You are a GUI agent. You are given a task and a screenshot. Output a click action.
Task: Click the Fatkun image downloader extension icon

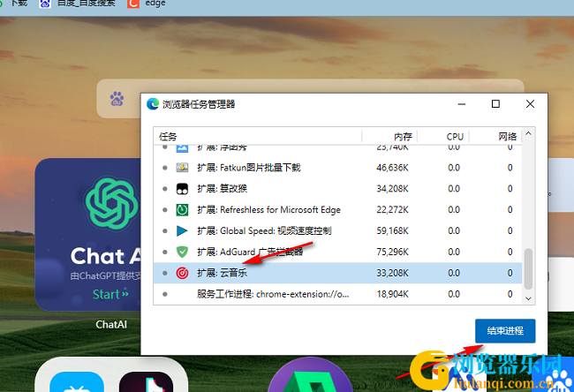pyautogui.click(x=182, y=168)
